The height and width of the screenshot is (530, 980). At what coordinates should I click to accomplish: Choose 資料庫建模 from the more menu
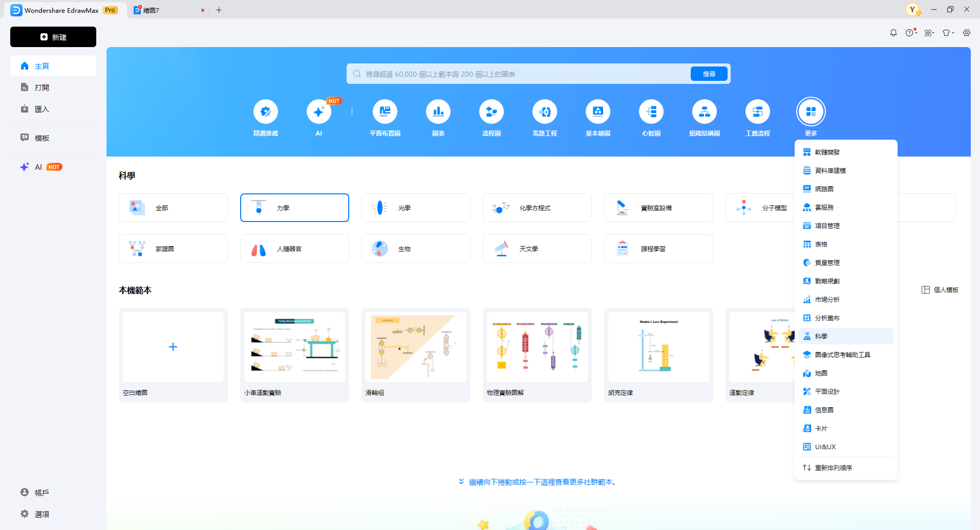830,170
